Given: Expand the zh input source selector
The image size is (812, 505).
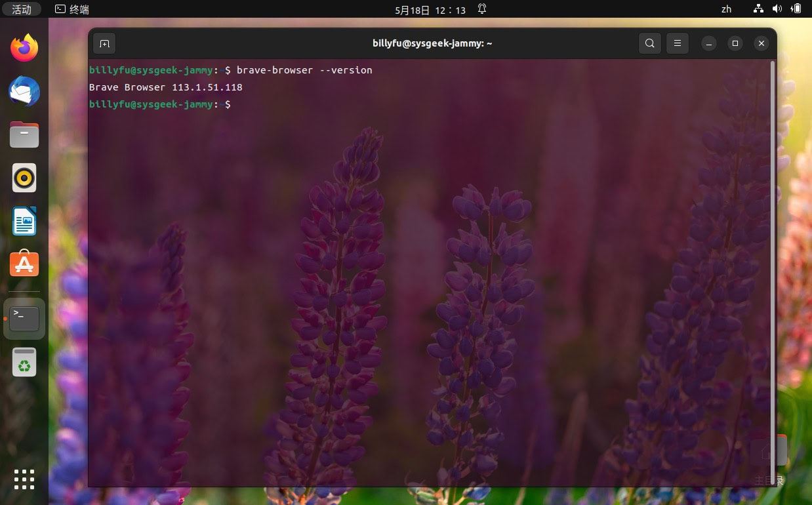Looking at the screenshot, I should click(726, 9).
